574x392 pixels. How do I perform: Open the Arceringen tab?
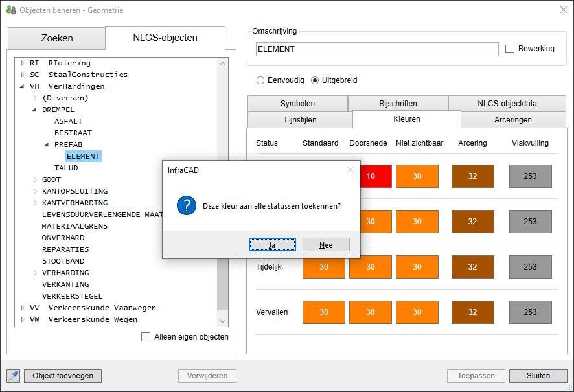pos(513,120)
